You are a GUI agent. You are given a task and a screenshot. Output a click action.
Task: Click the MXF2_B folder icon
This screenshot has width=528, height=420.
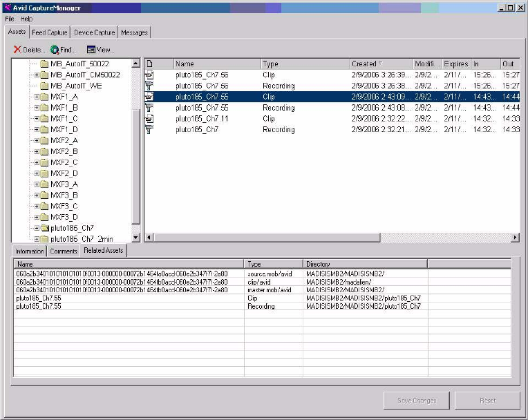[x=44, y=151]
